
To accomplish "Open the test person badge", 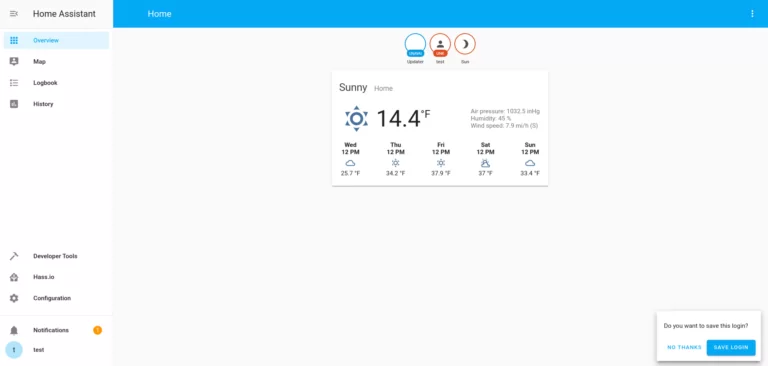I will point(440,49).
